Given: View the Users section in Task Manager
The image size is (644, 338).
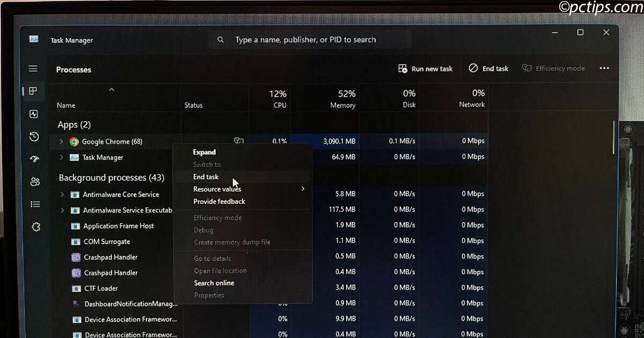Looking at the screenshot, I should (33, 181).
